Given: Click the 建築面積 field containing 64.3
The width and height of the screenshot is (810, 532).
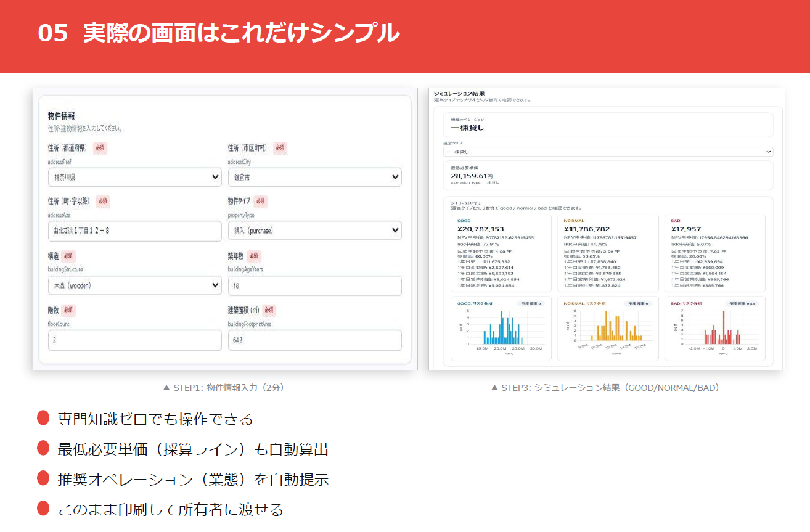Looking at the screenshot, I should coord(314,340).
